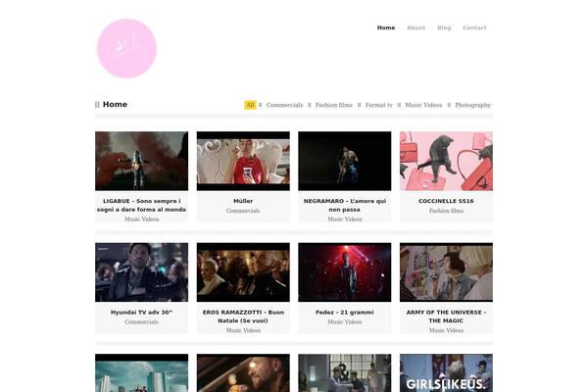The width and height of the screenshot is (588, 392).
Task: Click Music Videos label under LIGABUE
Action: coord(142,220)
